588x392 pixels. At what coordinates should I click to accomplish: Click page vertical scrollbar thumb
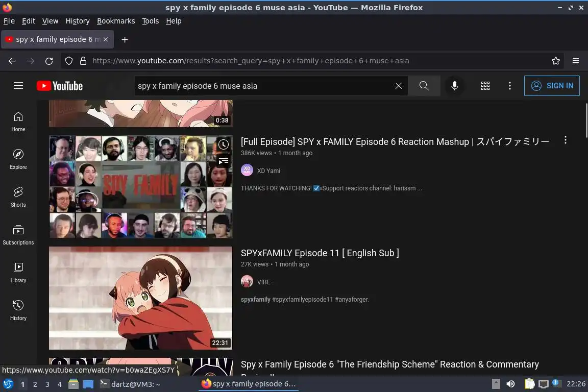[x=586, y=121]
